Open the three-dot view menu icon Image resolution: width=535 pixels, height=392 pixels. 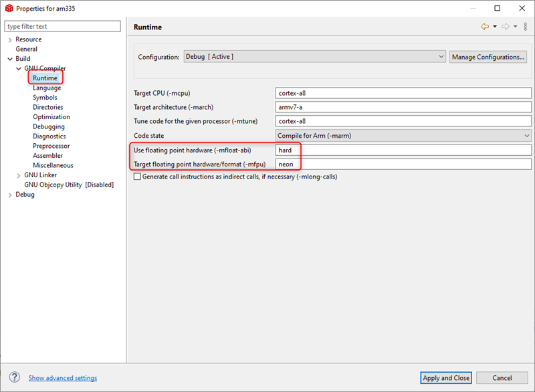526,27
